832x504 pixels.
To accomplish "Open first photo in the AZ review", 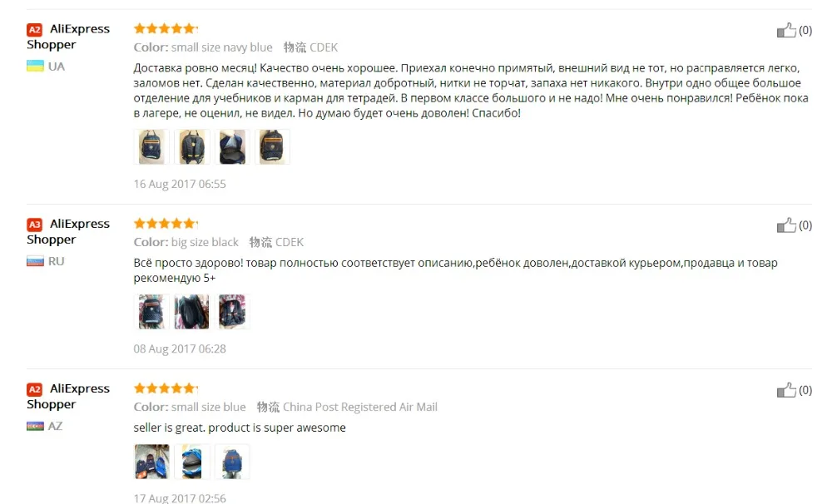I will click(151, 462).
